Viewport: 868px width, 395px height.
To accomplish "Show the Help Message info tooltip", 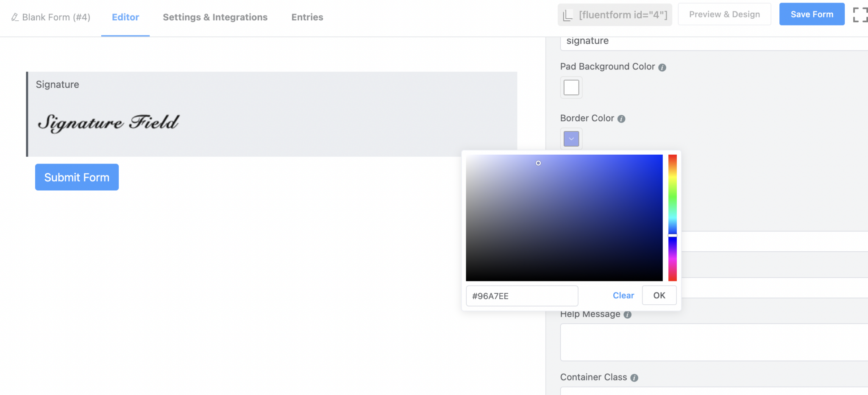I will [x=627, y=314].
